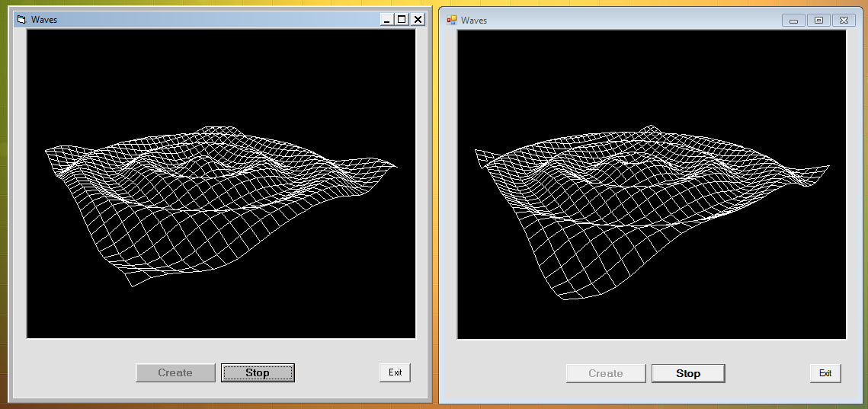This screenshot has height=409, width=868.
Task: Maximize the classic-style Waves window
Action: (x=402, y=20)
